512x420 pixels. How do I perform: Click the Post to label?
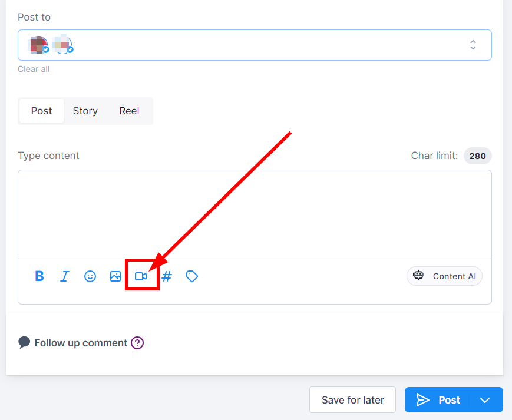tap(34, 17)
